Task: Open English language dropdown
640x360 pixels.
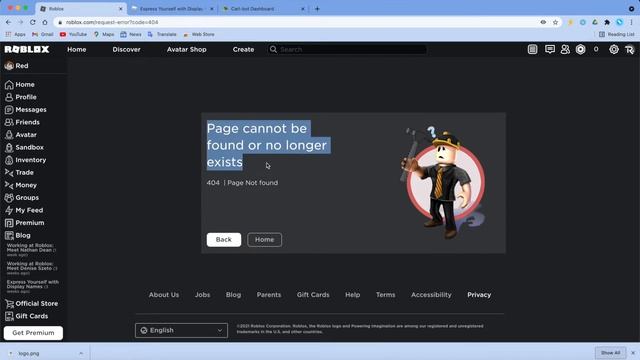Action: click(181, 330)
